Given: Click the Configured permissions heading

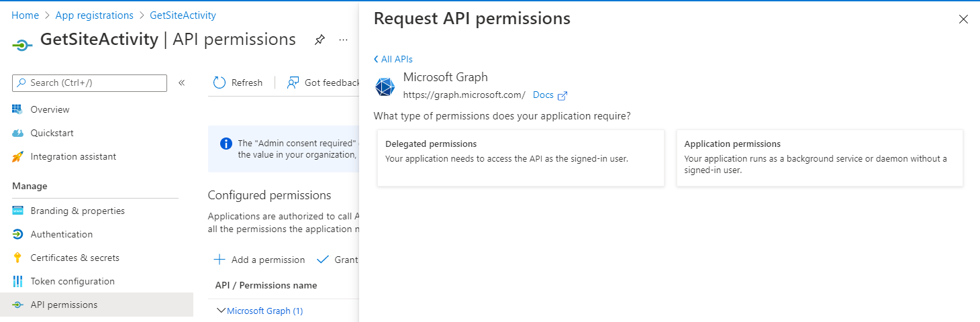Looking at the screenshot, I should tap(269, 195).
